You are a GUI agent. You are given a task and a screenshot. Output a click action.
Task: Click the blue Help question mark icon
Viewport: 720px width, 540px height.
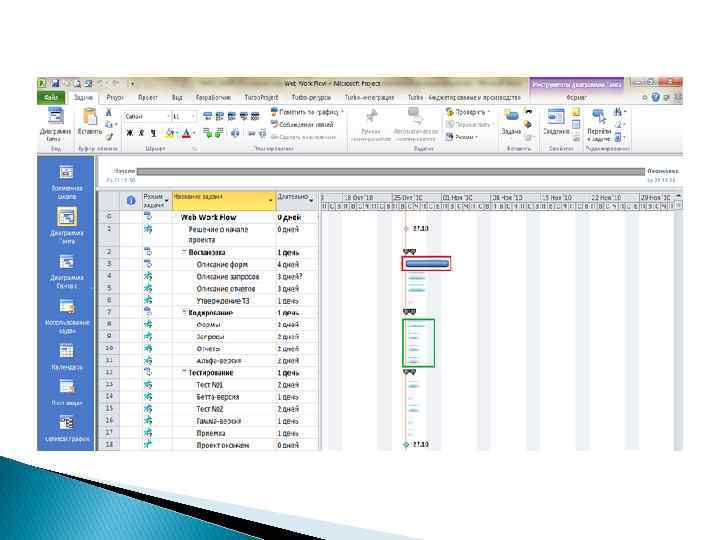[656, 97]
